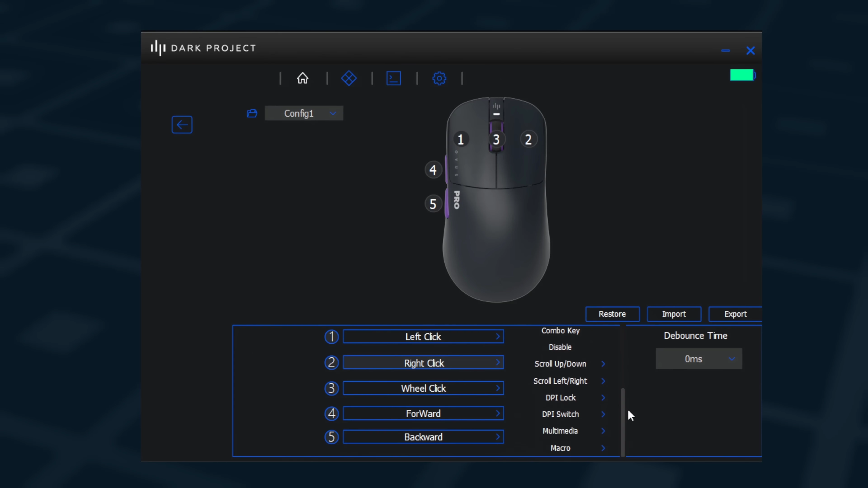The height and width of the screenshot is (488, 868).
Task: Choose Scroll Up/Down from function list
Action: (560, 364)
